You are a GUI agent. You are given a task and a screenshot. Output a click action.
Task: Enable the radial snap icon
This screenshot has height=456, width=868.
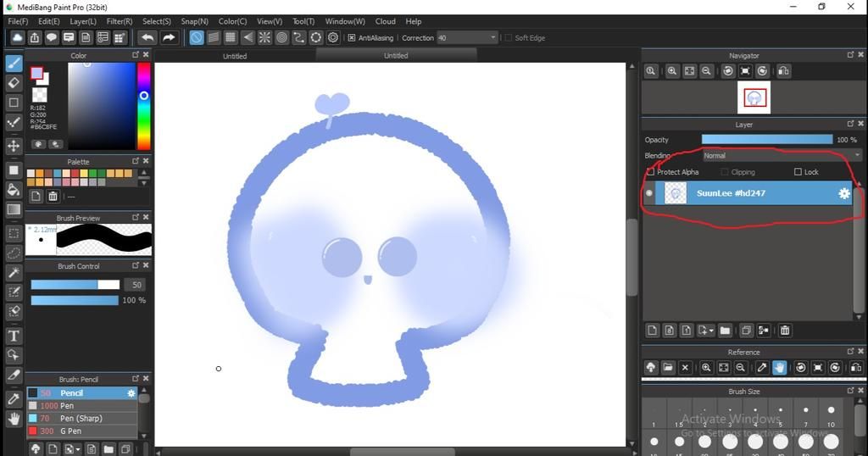[x=264, y=37]
